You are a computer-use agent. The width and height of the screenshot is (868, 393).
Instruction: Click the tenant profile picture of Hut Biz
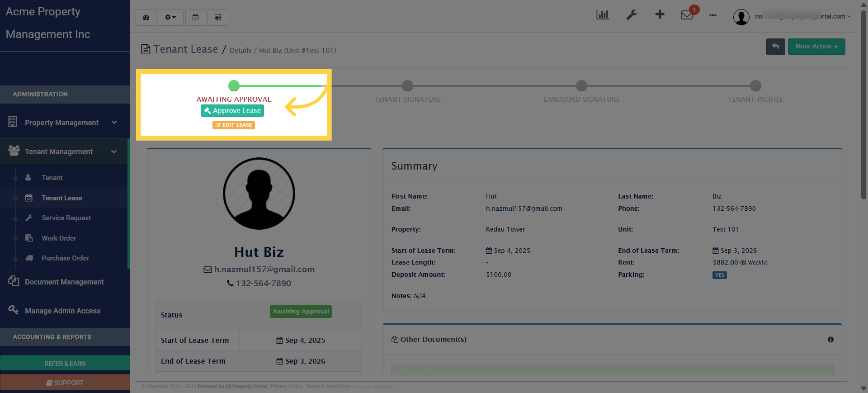coord(259,194)
